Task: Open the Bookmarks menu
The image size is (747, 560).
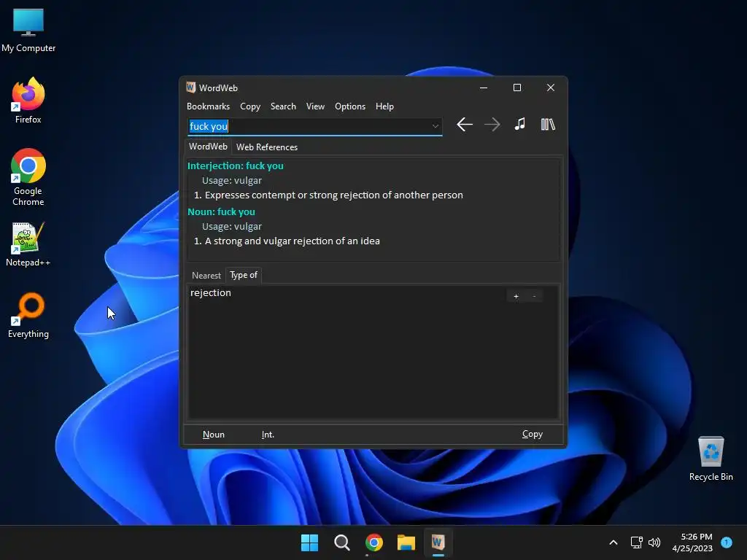Action: pos(208,106)
